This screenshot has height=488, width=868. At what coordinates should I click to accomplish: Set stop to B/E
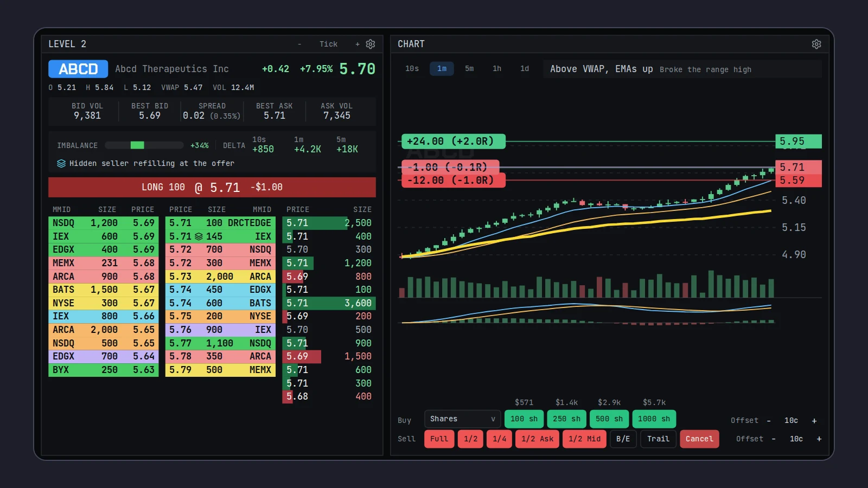pos(623,439)
